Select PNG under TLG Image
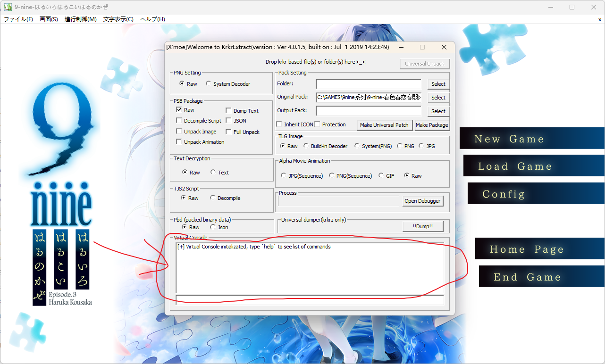 pyautogui.click(x=405, y=146)
